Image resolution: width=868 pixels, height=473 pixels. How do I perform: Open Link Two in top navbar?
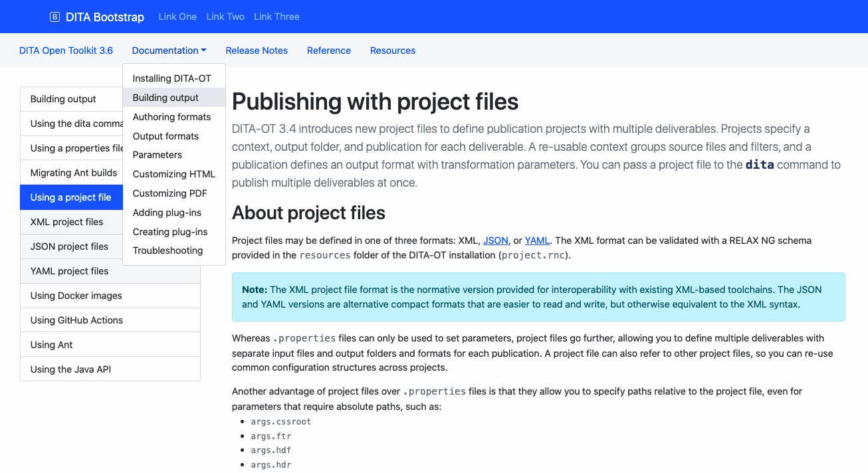[x=225, y=17]
